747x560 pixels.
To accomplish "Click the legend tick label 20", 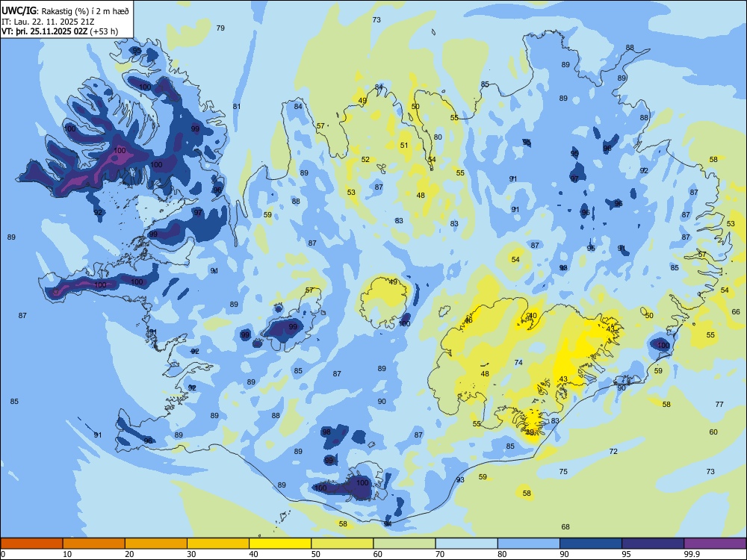I will (x=129, y=554).
